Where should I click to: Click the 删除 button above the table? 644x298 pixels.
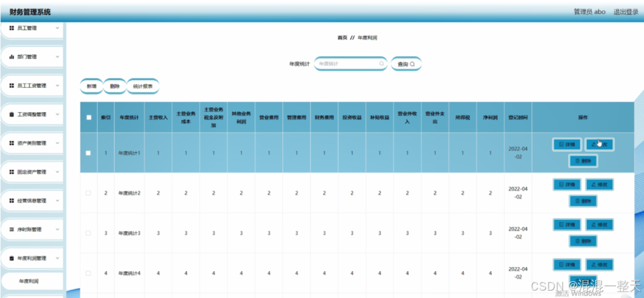115,87
